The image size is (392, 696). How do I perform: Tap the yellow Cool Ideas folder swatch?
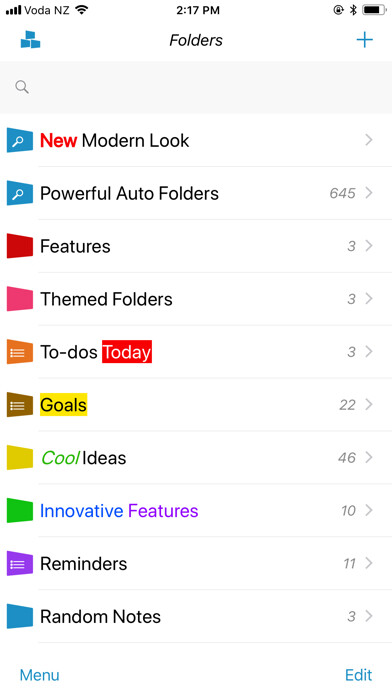(20, 458)
